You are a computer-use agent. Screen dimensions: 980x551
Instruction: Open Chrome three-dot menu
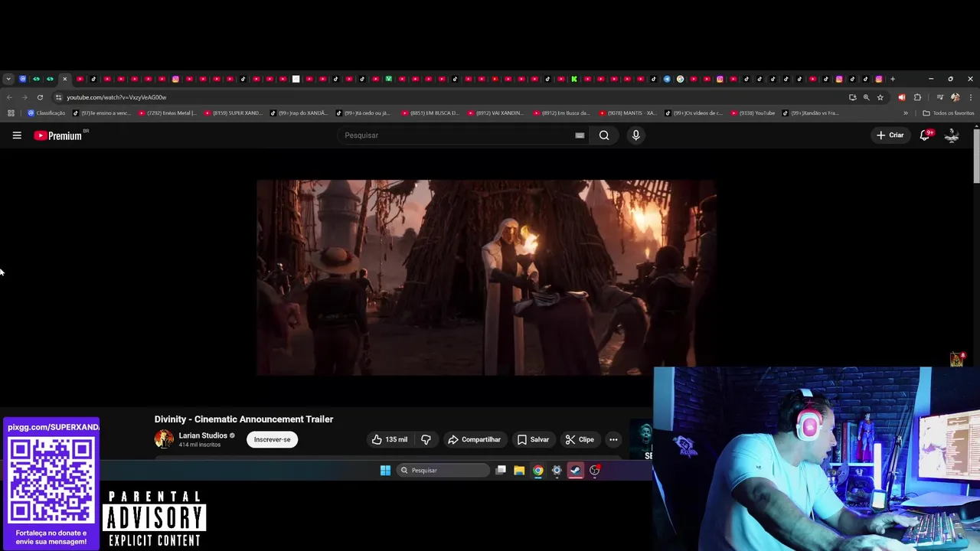[x=971, y=97]
